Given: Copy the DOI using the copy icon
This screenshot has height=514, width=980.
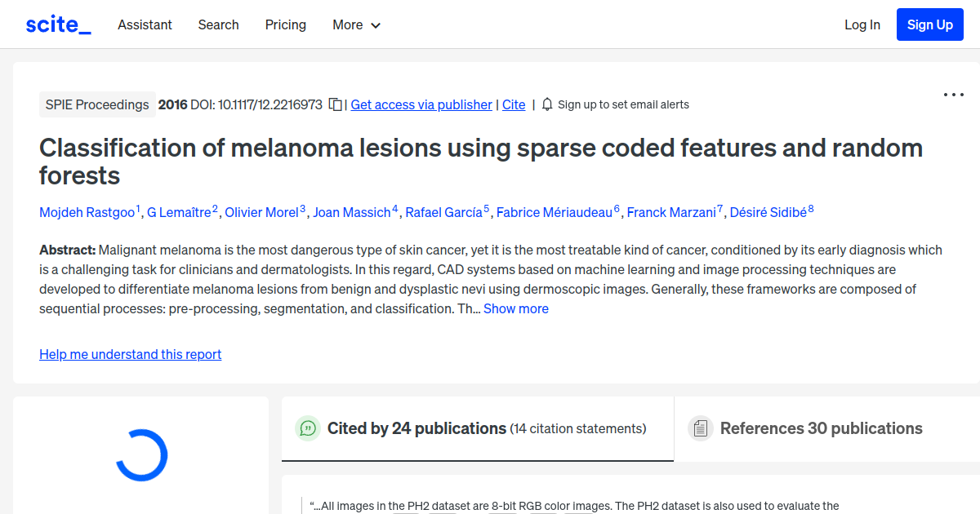Looking at the screenshot, I should (335, 104).
